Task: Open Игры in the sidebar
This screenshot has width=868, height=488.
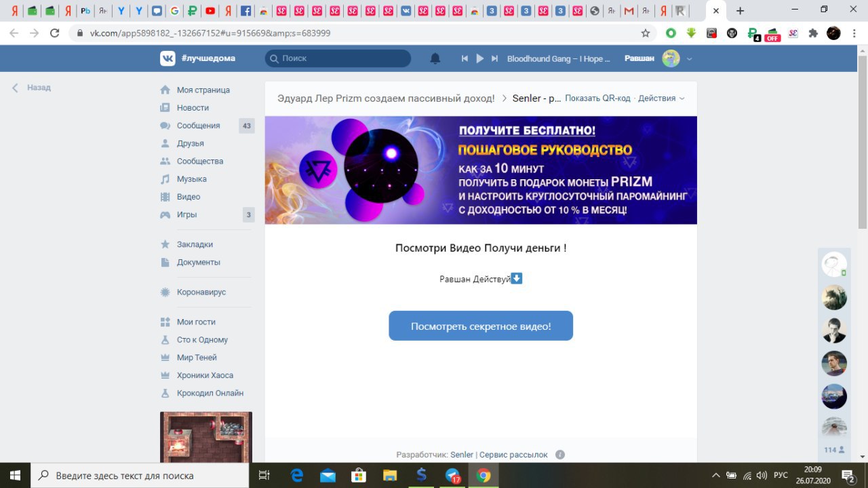Action: pos(186,214)
